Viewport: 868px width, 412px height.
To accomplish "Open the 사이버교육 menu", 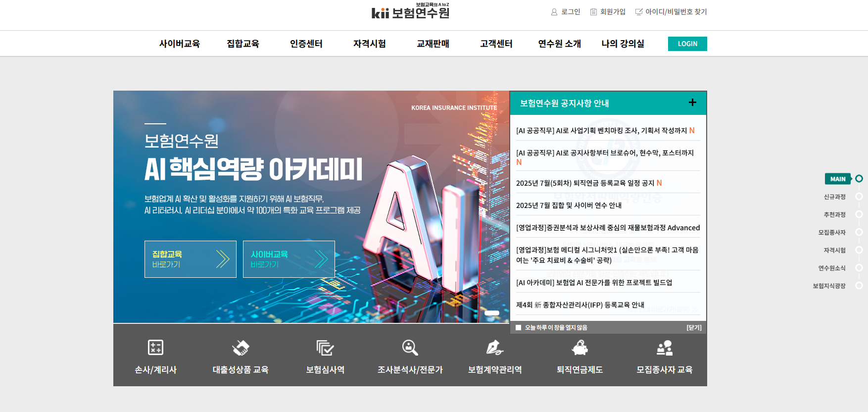I will point(180,44).
